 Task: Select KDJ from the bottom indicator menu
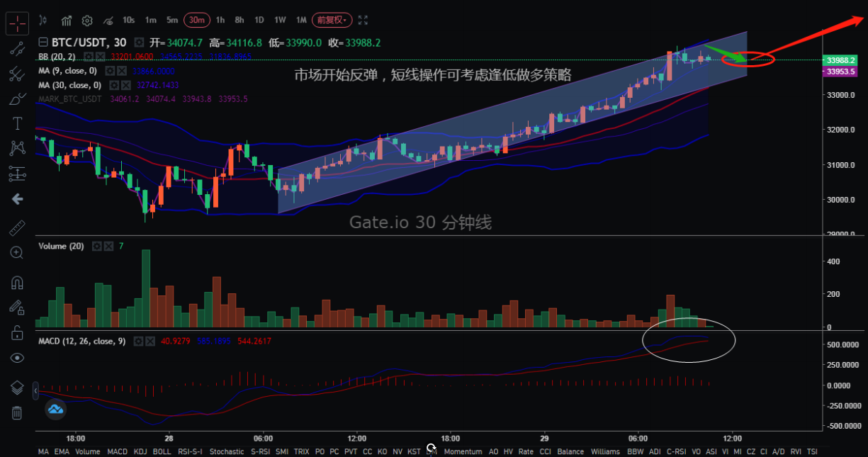tap(139, 451)
